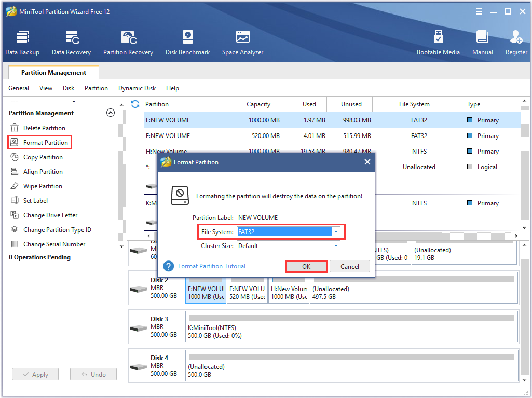The height and width of the screenshot is (398, 532).
Task: Open the hamburger menu in title bar
Action: (x=479, y=12)
